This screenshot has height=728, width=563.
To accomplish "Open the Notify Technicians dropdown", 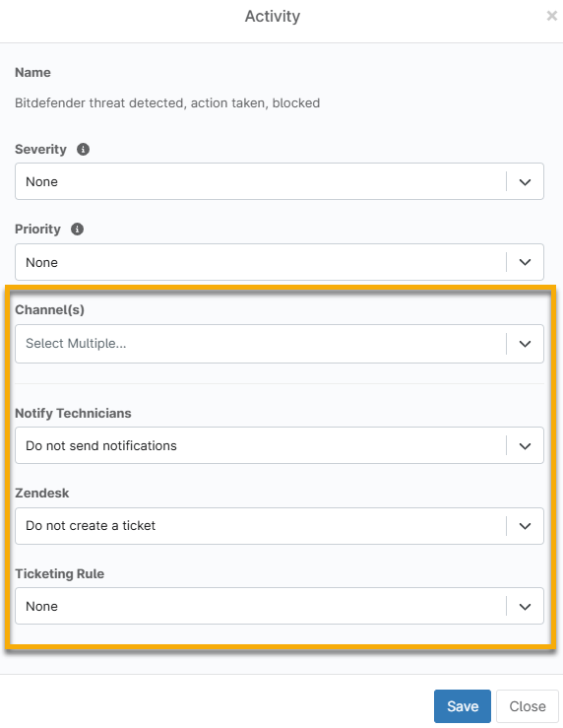I will (x=280, y=445).
